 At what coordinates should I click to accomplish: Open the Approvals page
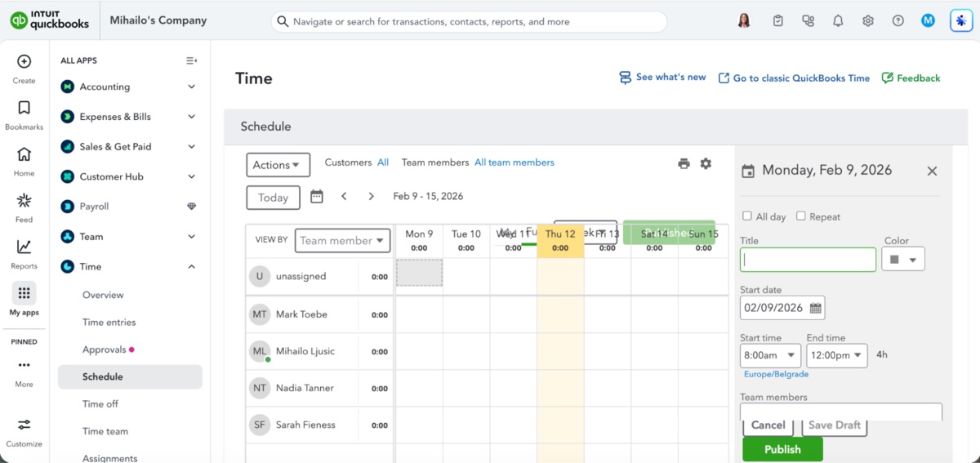105,349
